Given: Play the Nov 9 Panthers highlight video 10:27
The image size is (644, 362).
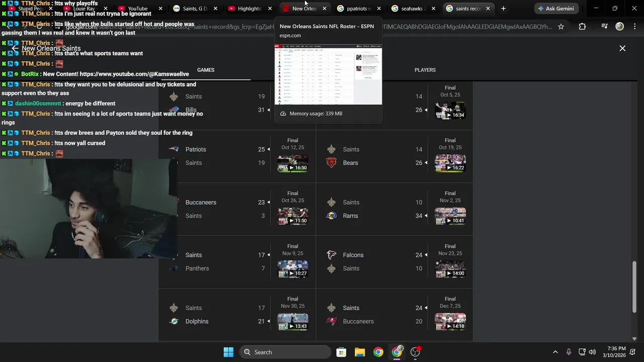Looking at the screenshot, I should (x=293, y=269).
